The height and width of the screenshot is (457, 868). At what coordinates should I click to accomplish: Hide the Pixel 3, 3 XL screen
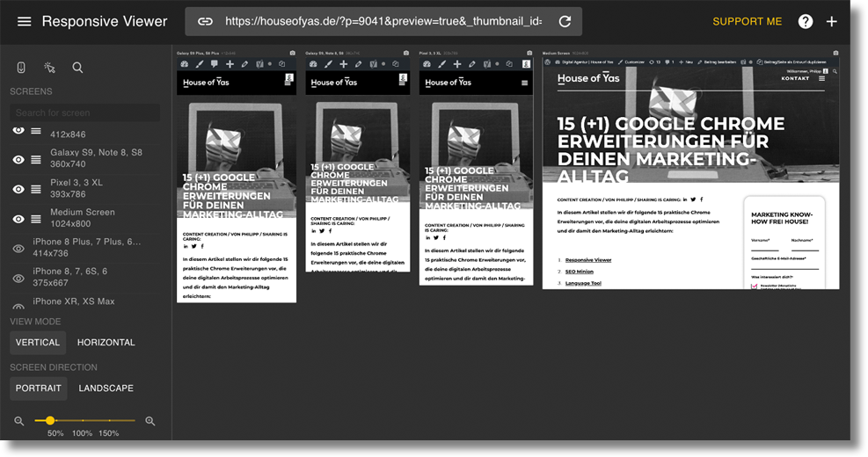click(18, 189)
